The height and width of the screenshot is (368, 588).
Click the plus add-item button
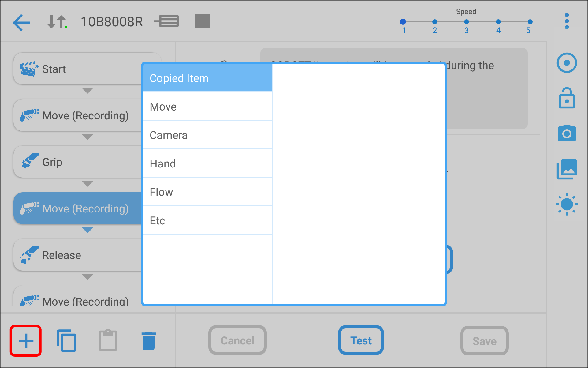pyautogui.click(x=26, y=341)
